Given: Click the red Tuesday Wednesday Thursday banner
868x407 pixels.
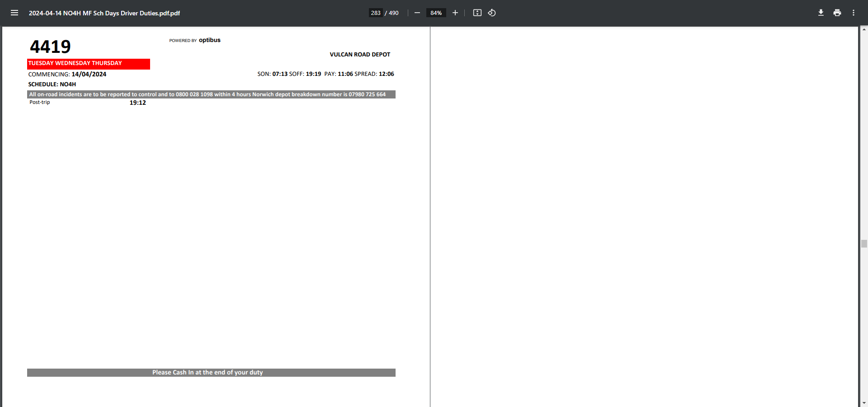Looking at the screenshot, I should [89, 64].
